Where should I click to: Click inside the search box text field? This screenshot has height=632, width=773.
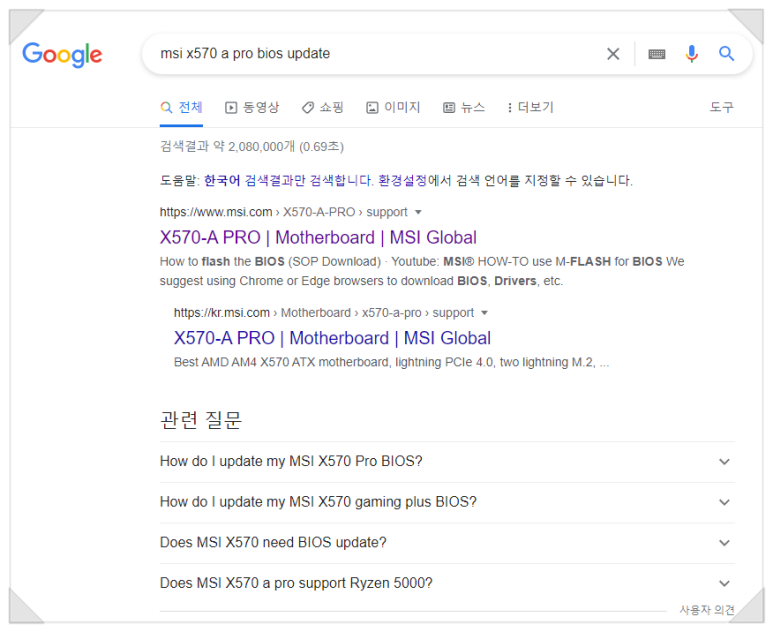click(x=375, y=54)
